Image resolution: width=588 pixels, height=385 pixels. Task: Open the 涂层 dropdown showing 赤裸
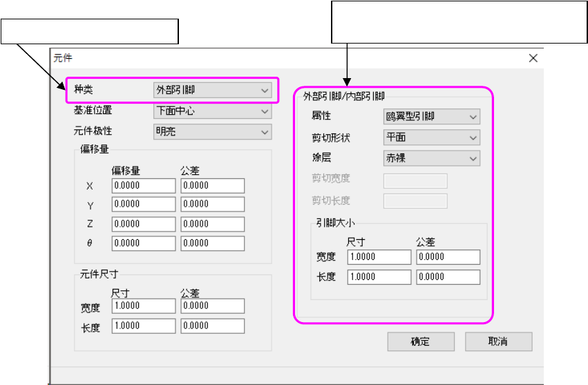(432, 158)
